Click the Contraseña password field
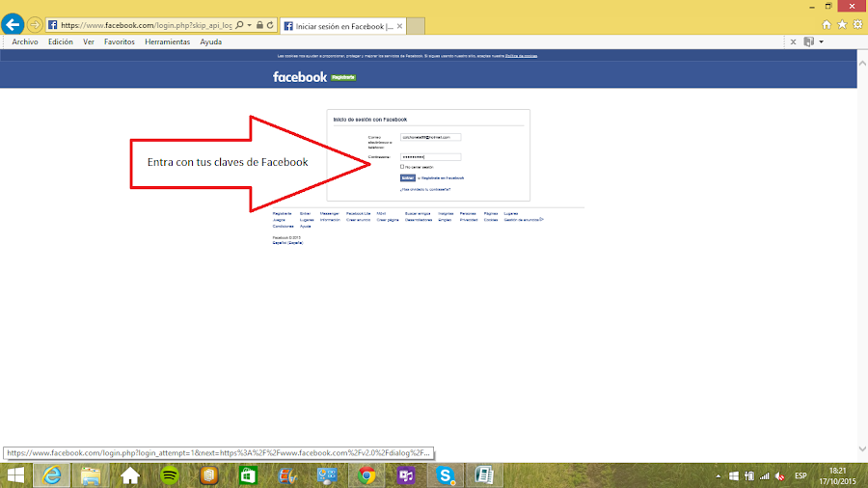This screenshot has height=488, width=868. (x=431, y=157)
